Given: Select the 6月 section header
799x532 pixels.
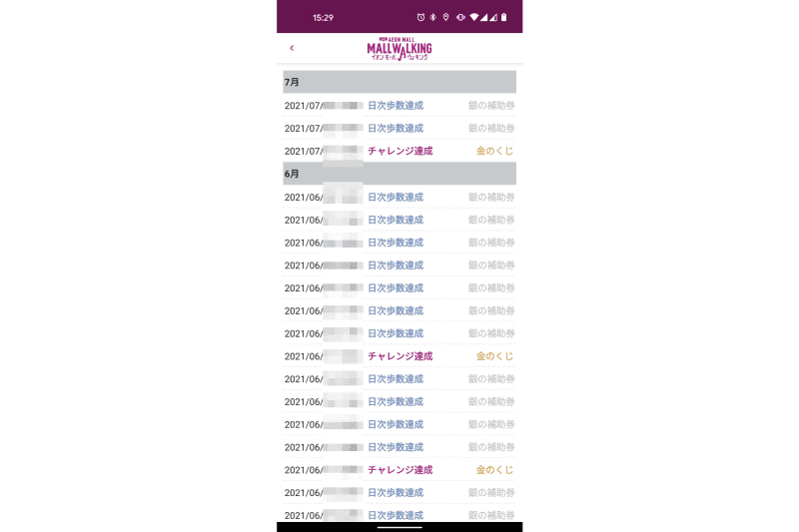Looking at the screenshot, I should click(399, 174).
